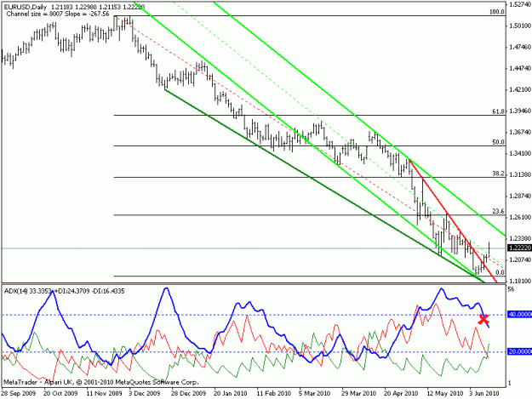The image size is (532, 399).
Task: Click the 1.47460 price axis value
Action: tap(520, 47)
